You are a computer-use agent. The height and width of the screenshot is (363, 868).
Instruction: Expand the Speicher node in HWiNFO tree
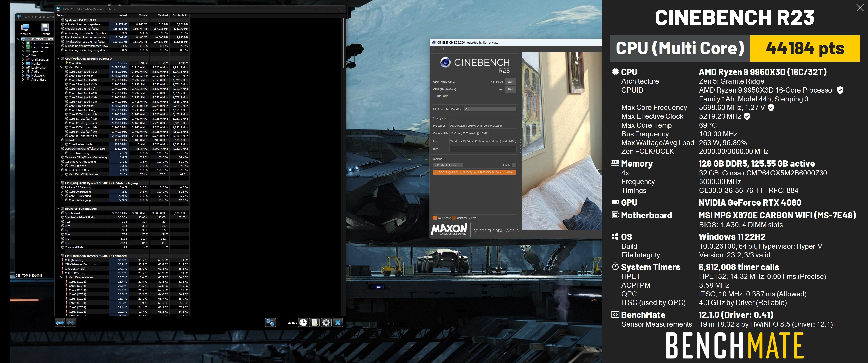tap(23, 51)
